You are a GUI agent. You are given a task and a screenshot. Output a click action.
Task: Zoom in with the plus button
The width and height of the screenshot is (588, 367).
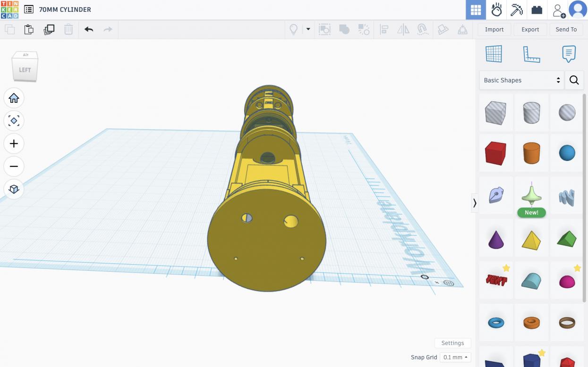pos(14,143)
